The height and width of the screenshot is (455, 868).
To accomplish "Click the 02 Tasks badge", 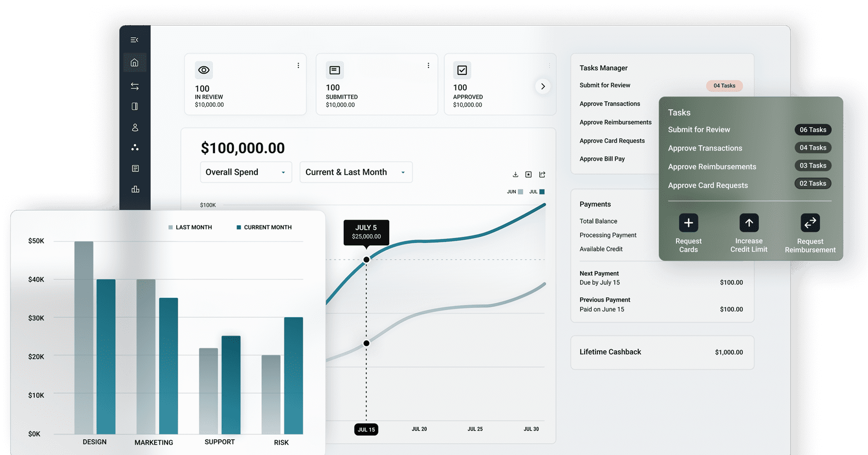I will (x=813, y=183).
